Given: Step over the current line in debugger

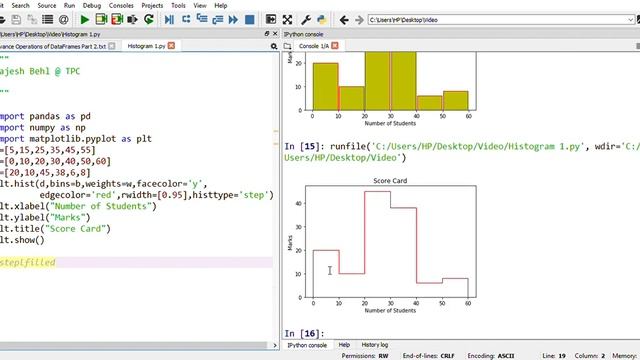Looking at the screenshot, I should [186, 20].
